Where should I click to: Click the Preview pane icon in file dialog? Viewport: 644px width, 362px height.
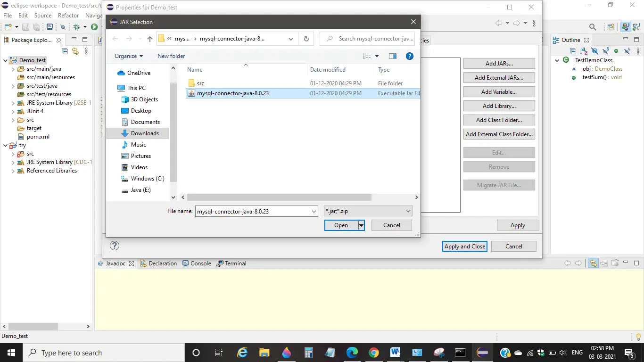pyautogui.click(x=393, y=56)
